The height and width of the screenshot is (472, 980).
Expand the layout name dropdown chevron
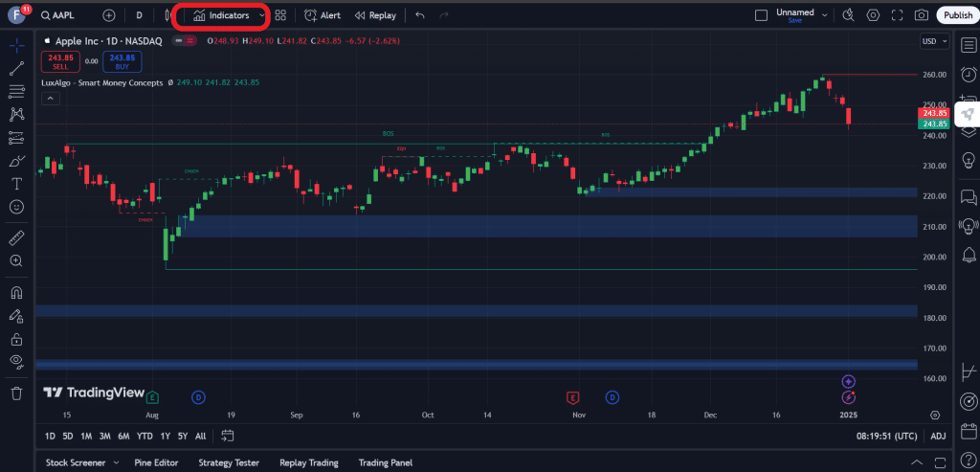point(825,15)
